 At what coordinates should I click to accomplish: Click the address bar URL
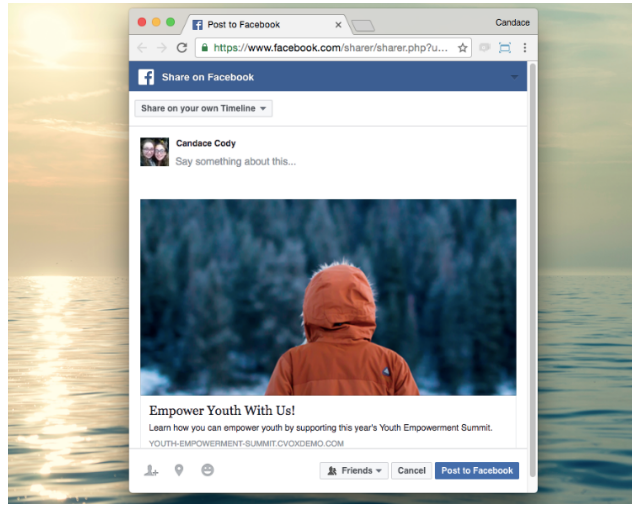330,48
